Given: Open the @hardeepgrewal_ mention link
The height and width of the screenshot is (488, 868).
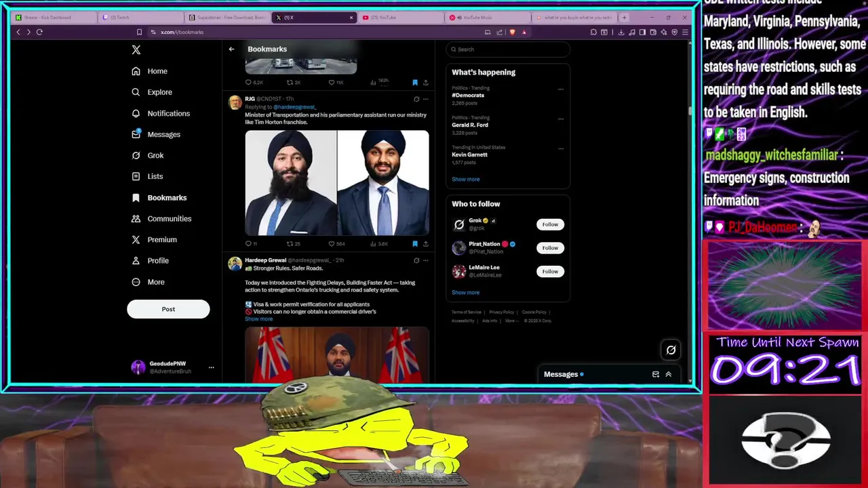Looking at the screenshot, I should pos(295,107).
